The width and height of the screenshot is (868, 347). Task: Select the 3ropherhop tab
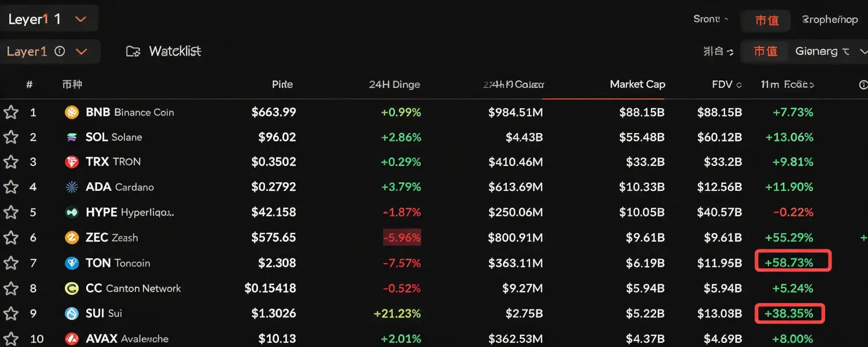(x=830, y=20)
